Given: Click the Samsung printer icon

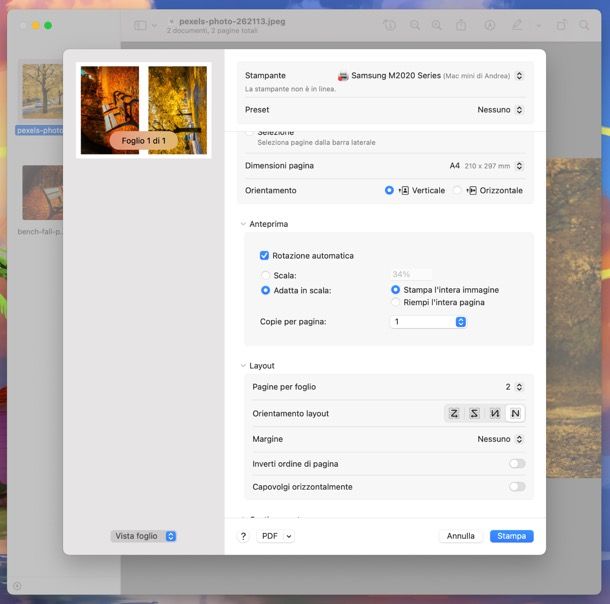Looking at the screenshot, I should (x=343, y=76).
